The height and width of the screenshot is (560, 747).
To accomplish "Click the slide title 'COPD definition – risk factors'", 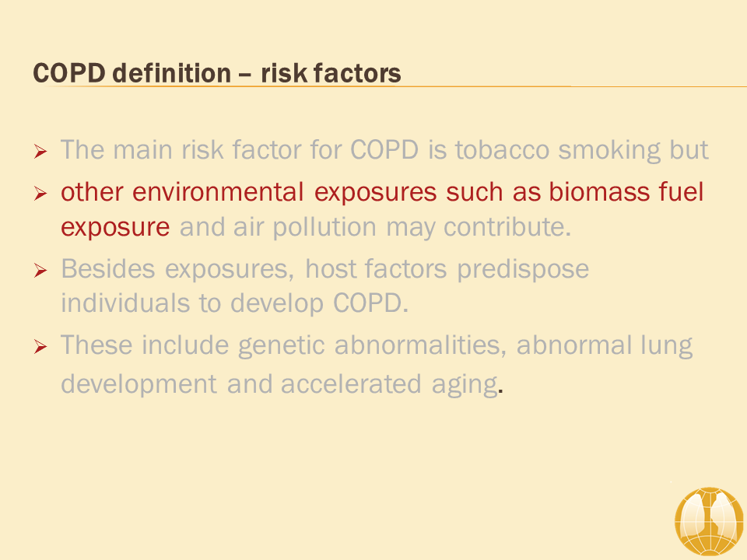I will pyautogui.click(x=217, y=74).
